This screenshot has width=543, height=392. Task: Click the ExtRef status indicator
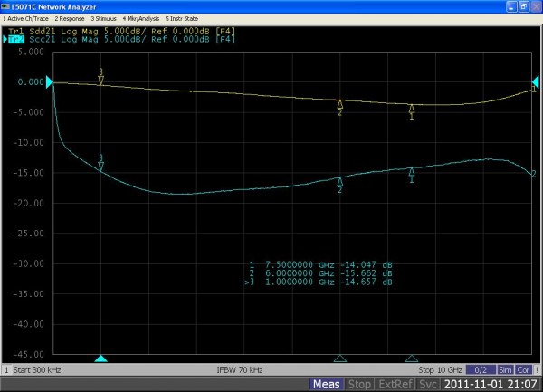pos(395,385)
